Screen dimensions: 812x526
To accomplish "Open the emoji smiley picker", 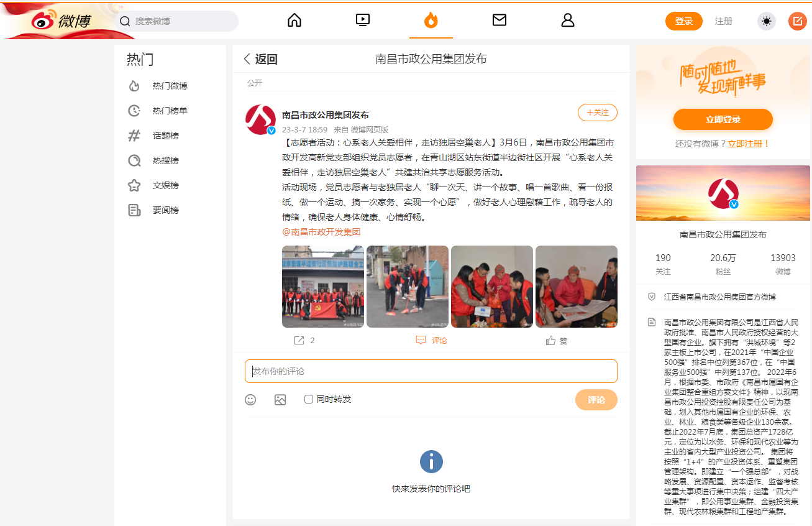I will [x=250, y=400].
